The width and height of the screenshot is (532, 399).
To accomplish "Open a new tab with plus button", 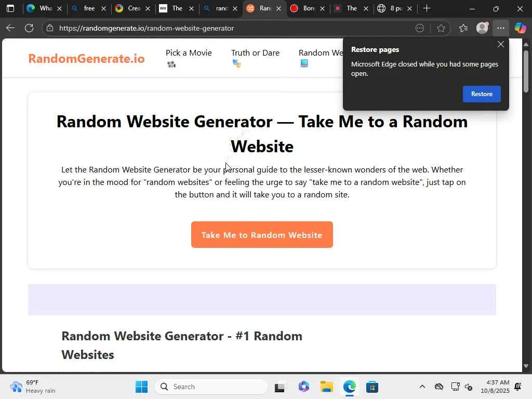I will click(x=427, y=8).
